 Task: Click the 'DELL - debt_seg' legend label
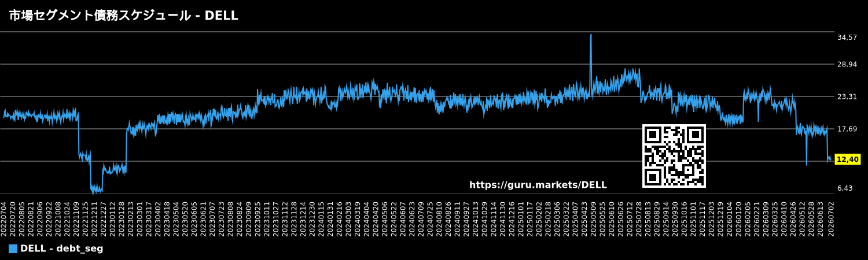click(x=62, y=249)
